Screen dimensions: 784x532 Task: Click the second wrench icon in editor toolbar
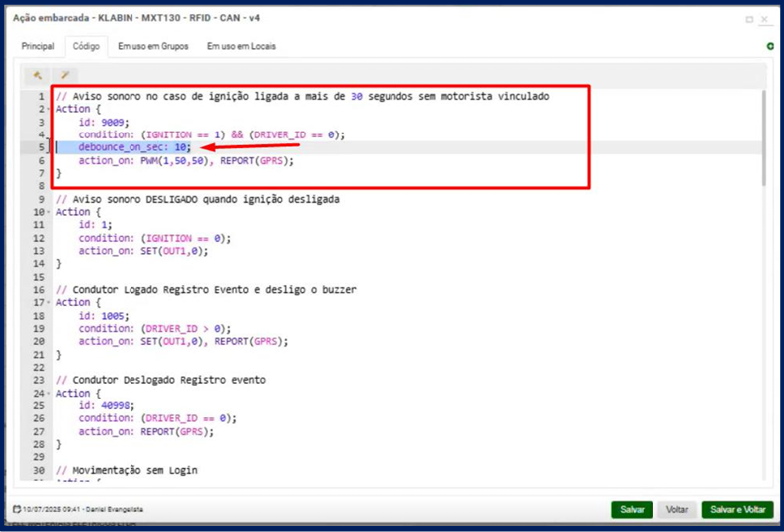[x=64, y=75]
